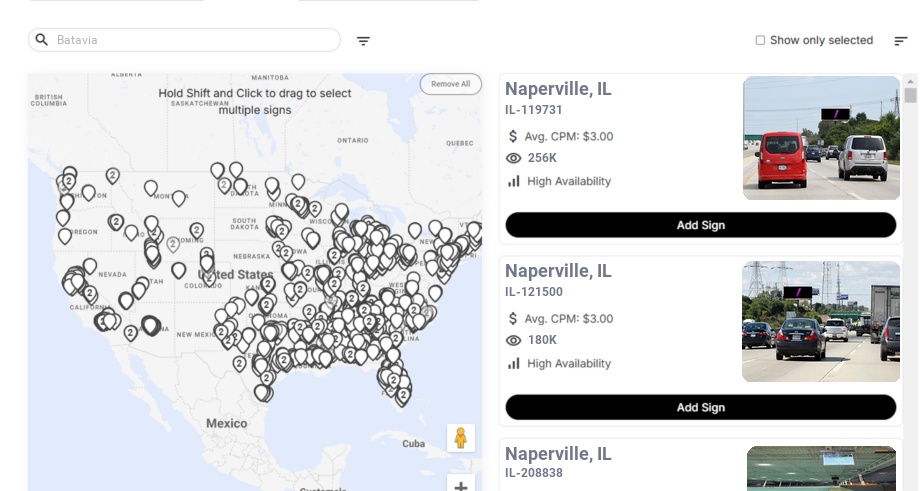
Task: Click the search magnifier icon
Action: click(x=42, y=40)
